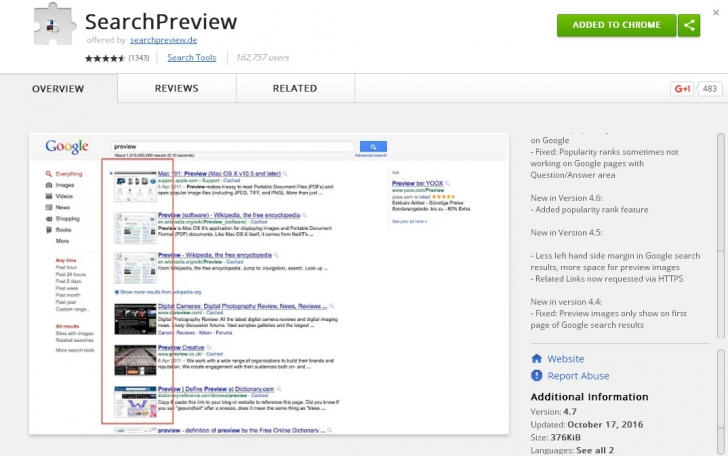Click 'Related Links now requested via HTTPS' line
The image size is (728, 456).
(607, 279)
